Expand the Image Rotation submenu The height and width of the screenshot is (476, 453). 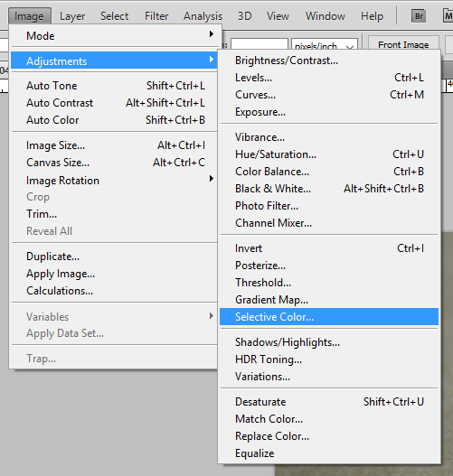pos(114,181)
